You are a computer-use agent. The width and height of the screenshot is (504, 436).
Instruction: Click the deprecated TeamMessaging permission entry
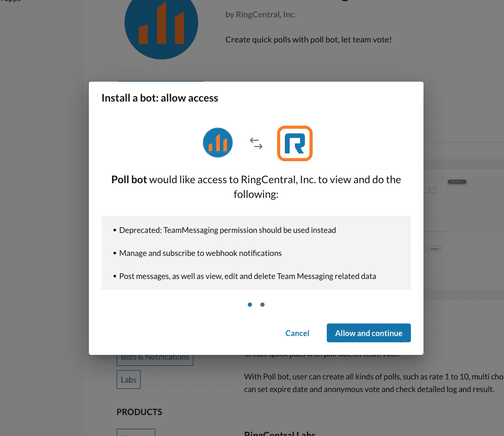point(227,230)
